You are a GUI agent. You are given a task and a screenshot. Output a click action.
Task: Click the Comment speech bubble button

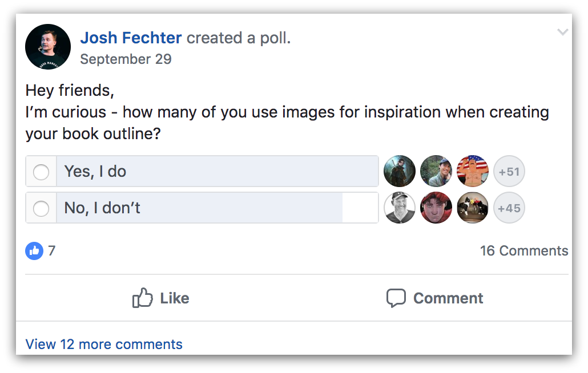tap(434, 298)
